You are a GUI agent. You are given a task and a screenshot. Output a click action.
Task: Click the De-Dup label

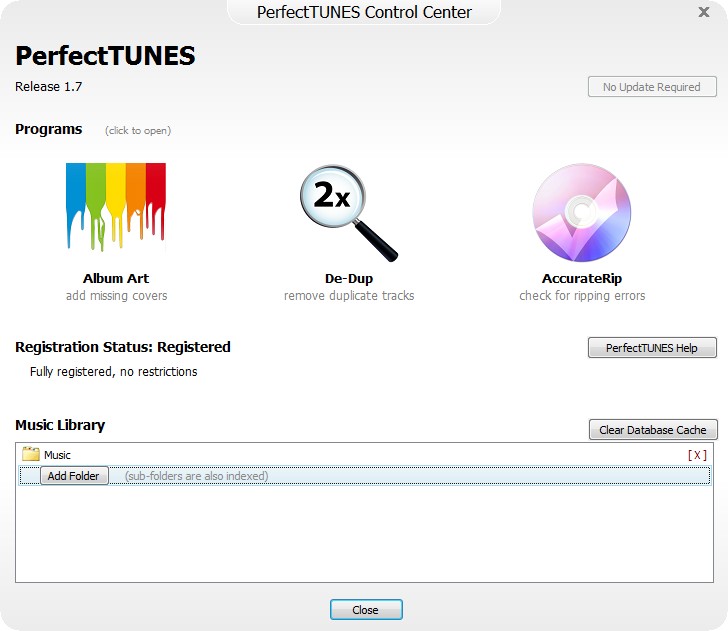coord(349,279)
